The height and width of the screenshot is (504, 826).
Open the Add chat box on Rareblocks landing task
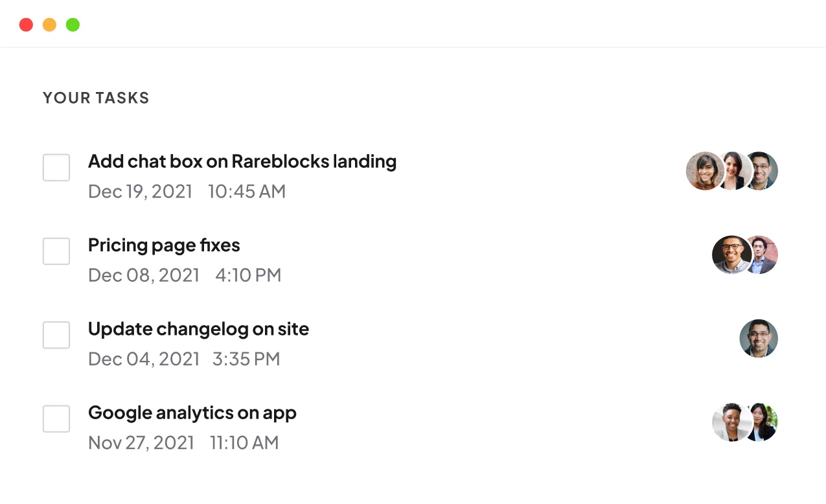point(242,161)
